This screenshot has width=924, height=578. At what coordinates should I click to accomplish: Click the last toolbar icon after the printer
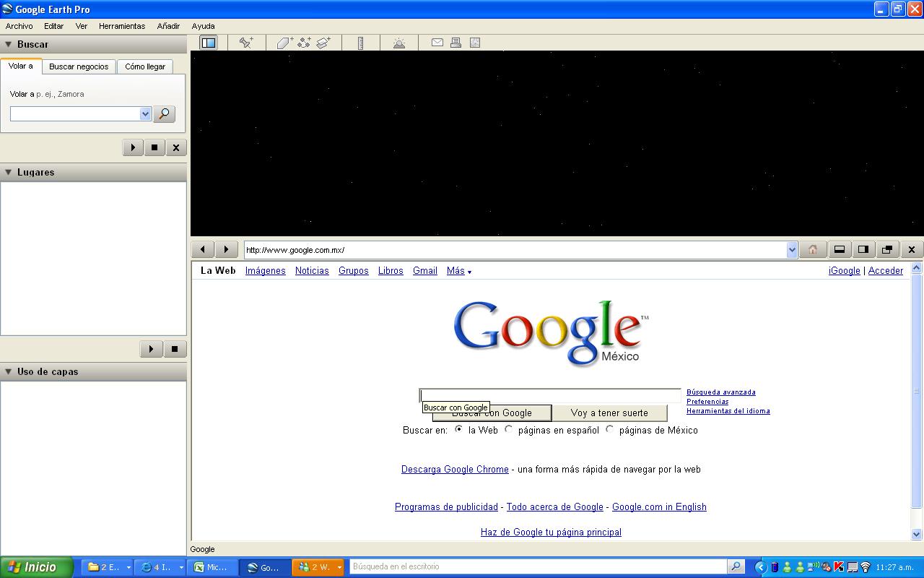475,43
